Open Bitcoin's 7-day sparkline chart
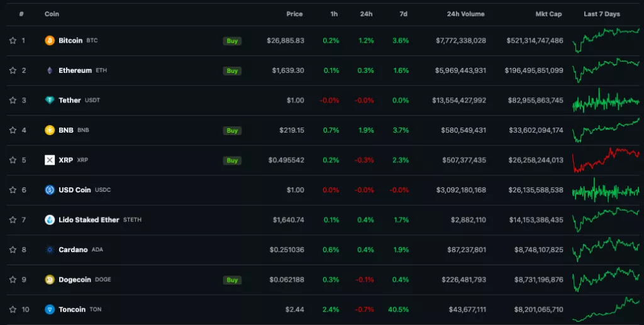This screenshot has height=325, width=644. [606, 40]
